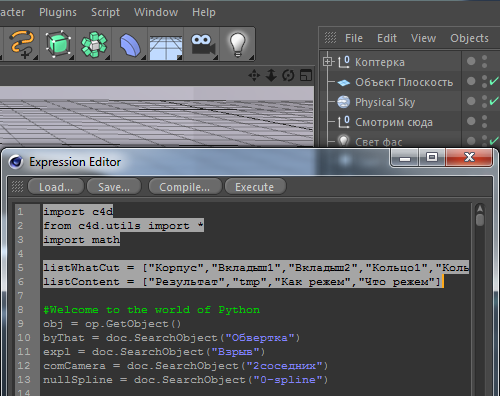Open Object Manager View menu
This screenshot has width=500, height=396.
point(423,38)
